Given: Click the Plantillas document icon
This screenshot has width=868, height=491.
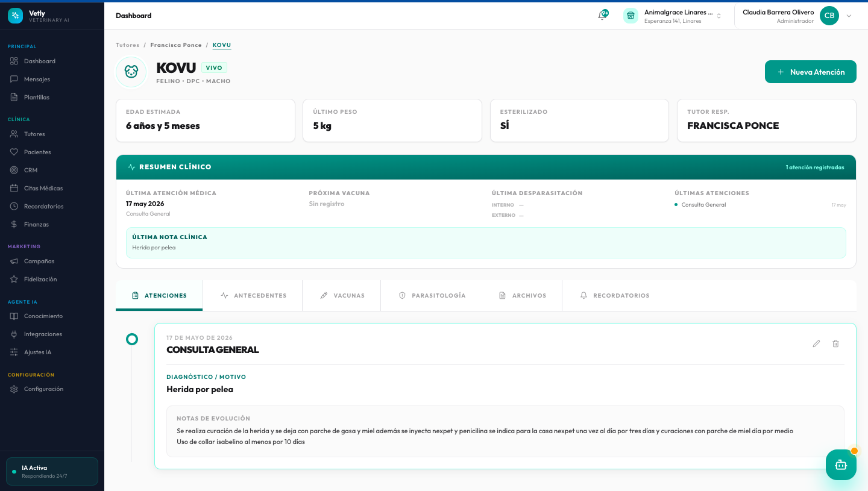Looking at the screenshot, I should point(14,97).
